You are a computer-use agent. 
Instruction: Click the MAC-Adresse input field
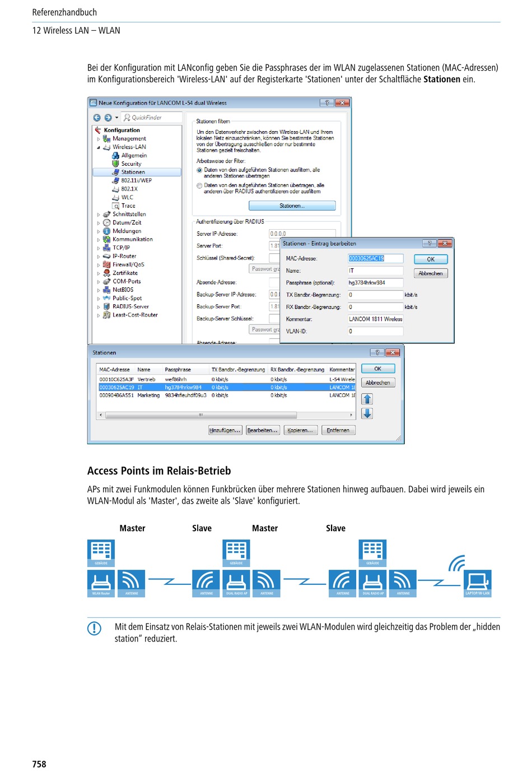pyautogui.click(x=375, y=258)
